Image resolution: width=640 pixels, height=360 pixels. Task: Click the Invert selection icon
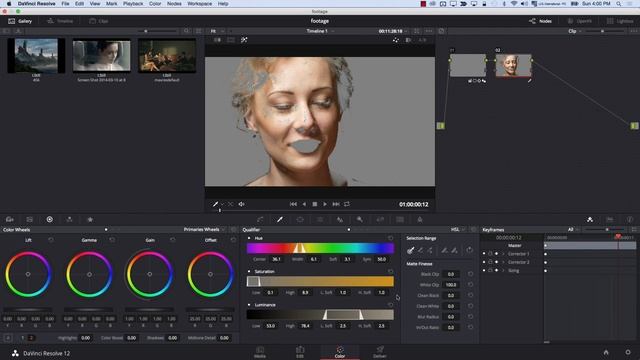pyautogui.click(x=469, y=250)
